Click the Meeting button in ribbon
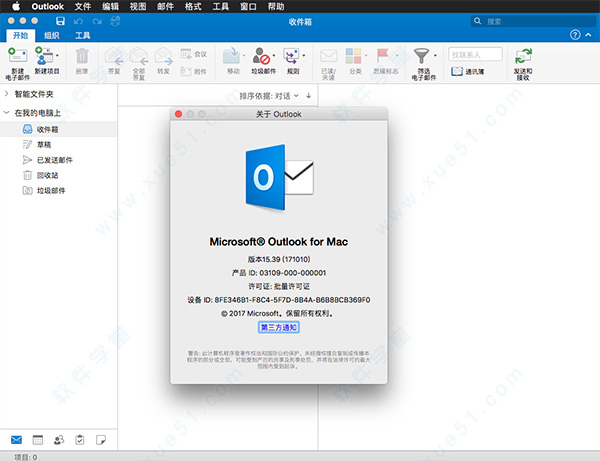 tap(194, 54)
